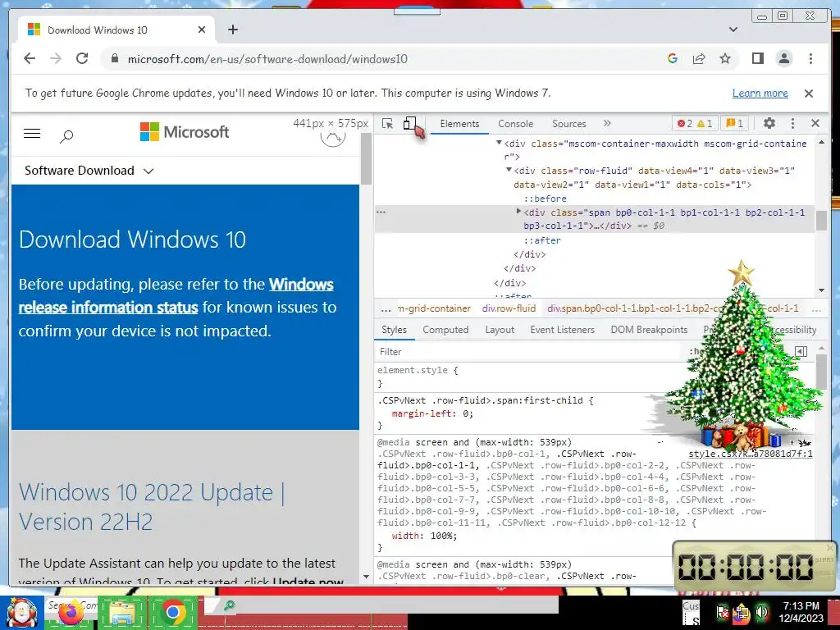Click the page scrollbar down arrow
This screenshot has height=630, width=840.
coord(367,577)
